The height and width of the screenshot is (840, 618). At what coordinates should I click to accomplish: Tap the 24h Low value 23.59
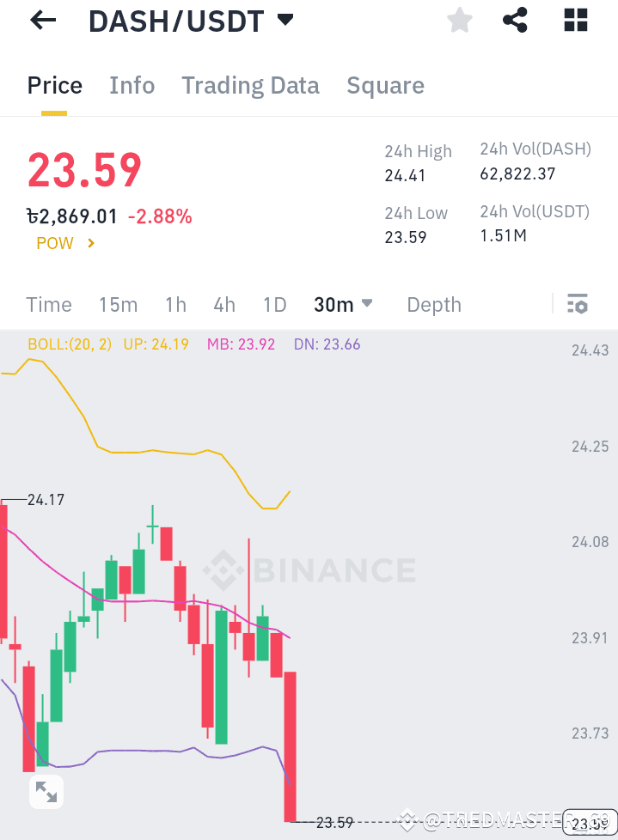404,237
